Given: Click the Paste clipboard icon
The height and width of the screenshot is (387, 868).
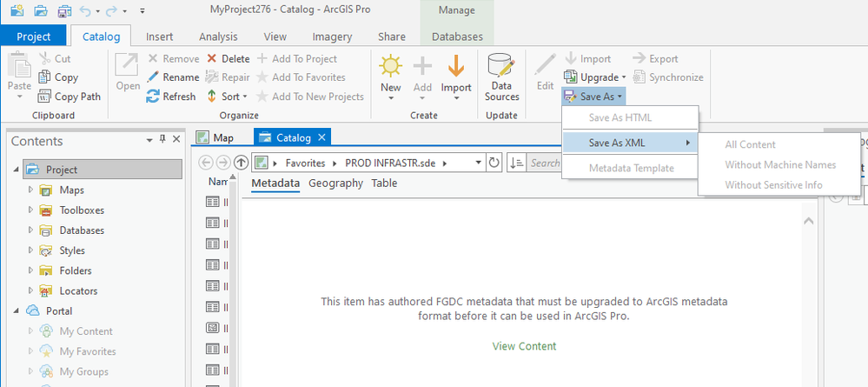Looking at the screenshot, I should [19, 65].
